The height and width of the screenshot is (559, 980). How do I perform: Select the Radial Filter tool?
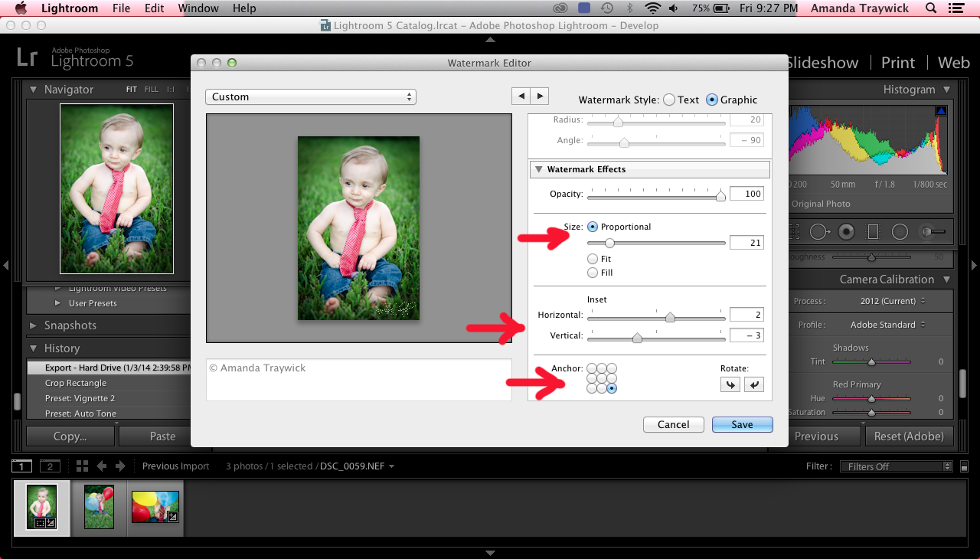point(899,231)
